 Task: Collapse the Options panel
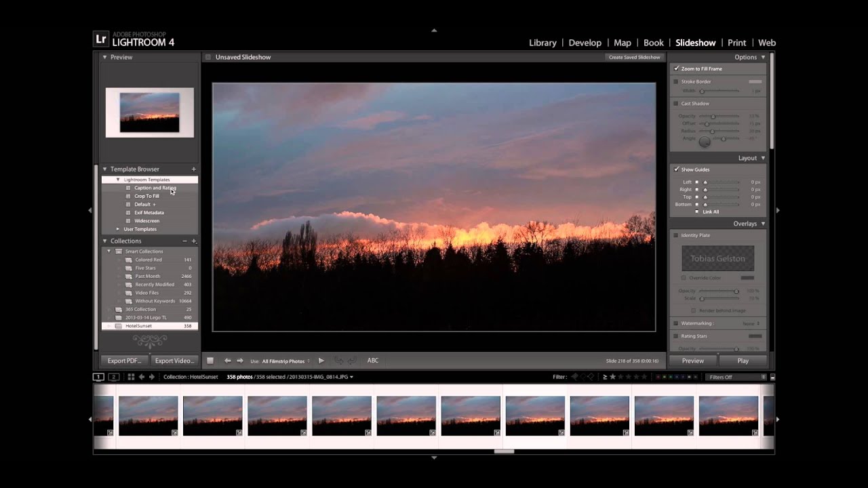point(763,57)
